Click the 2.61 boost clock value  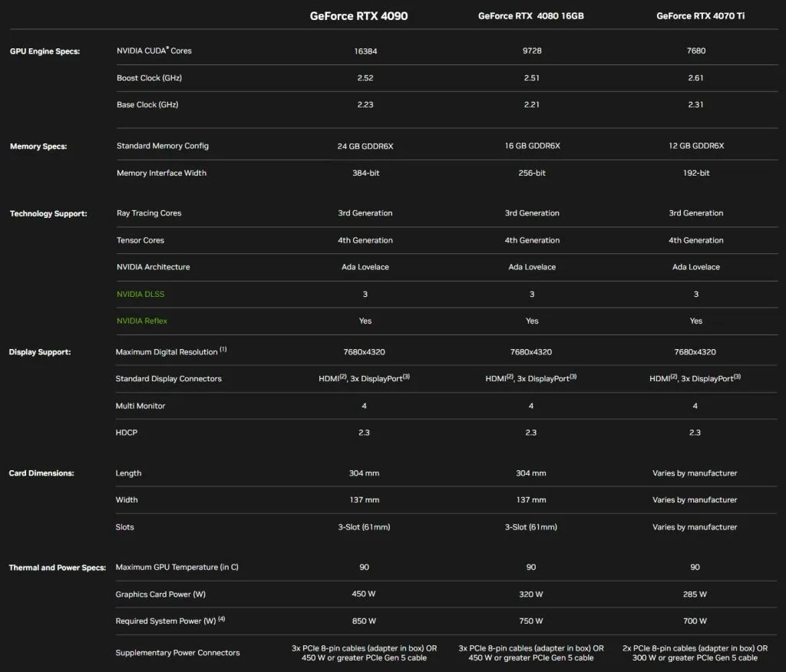(x=696, y=77)
